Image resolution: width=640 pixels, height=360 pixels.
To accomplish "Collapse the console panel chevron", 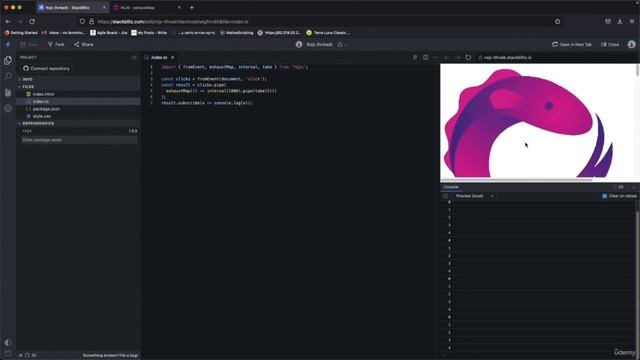I will pos(634,187).
